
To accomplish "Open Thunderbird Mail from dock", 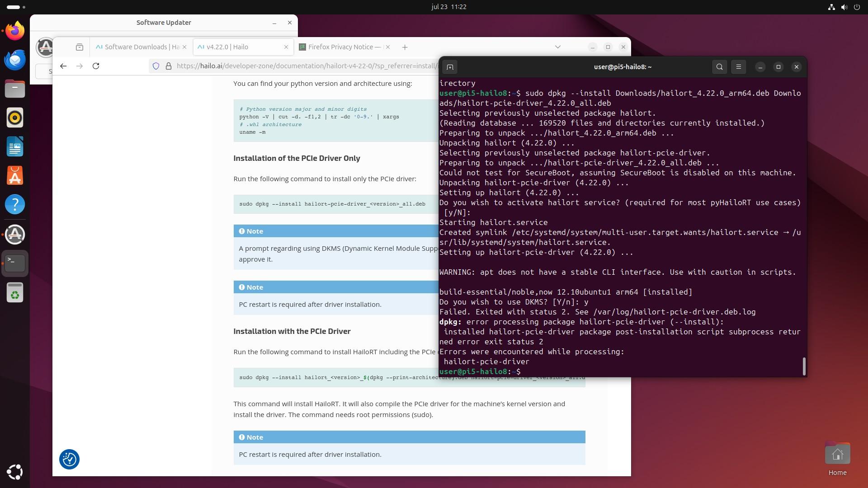I will point(15,60).
